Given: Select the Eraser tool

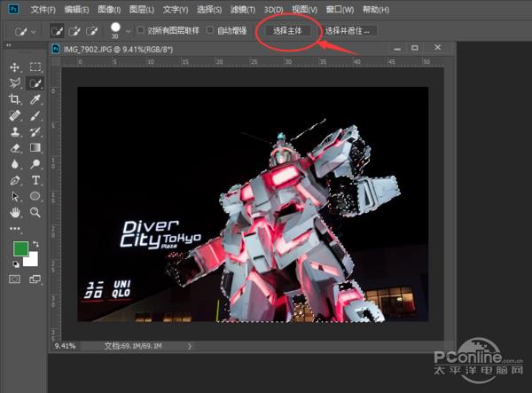Looking at the screenshot, I should 14,148.
